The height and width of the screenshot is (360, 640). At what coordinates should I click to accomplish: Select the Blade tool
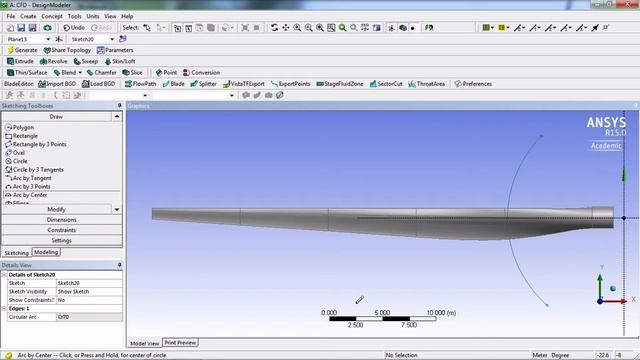(x=173, y=84)
